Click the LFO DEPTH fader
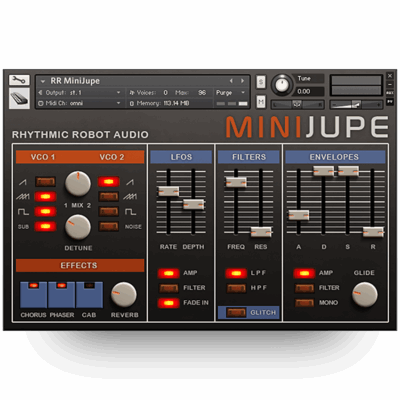This screenshot has width=400, height=400. [x=194, y=204]
